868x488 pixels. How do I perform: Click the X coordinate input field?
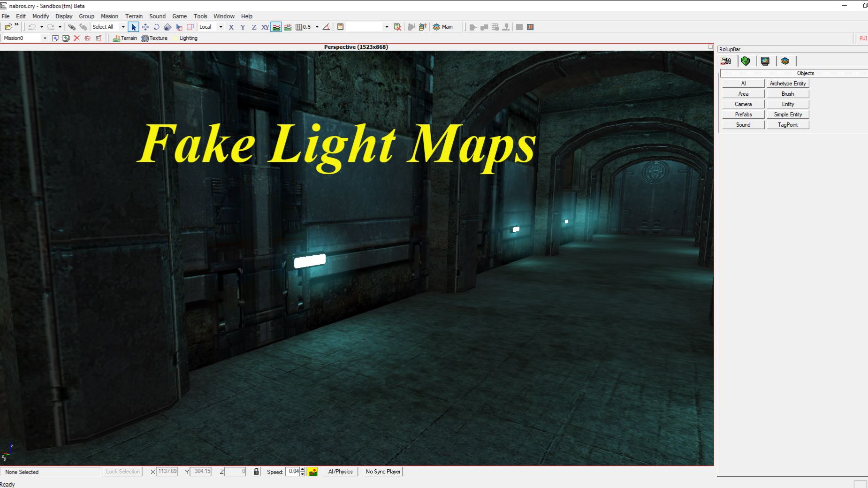166,472
